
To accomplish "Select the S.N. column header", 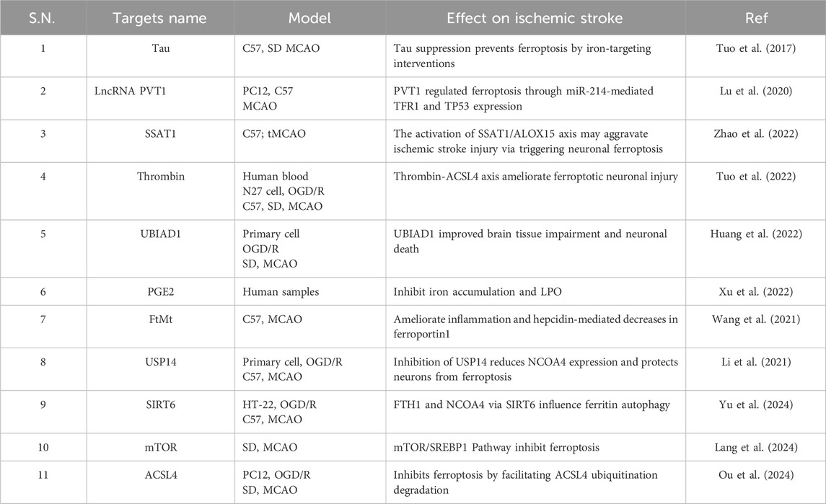I will coord(42,18).
